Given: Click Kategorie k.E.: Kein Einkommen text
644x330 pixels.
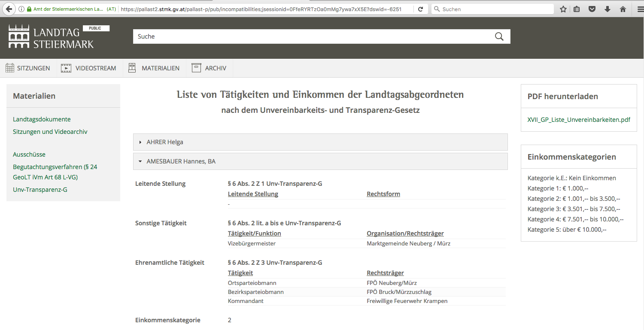Looking at the screenshot, I should coord(572,178).
